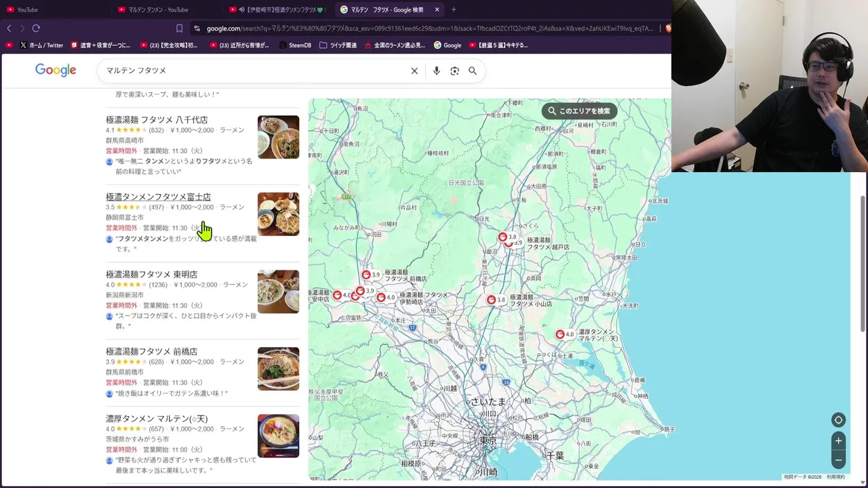The image size is (868, 488).
Task: Open 極濃湯麺フタツメ 東明店 listing
Action: click(151, 274)
